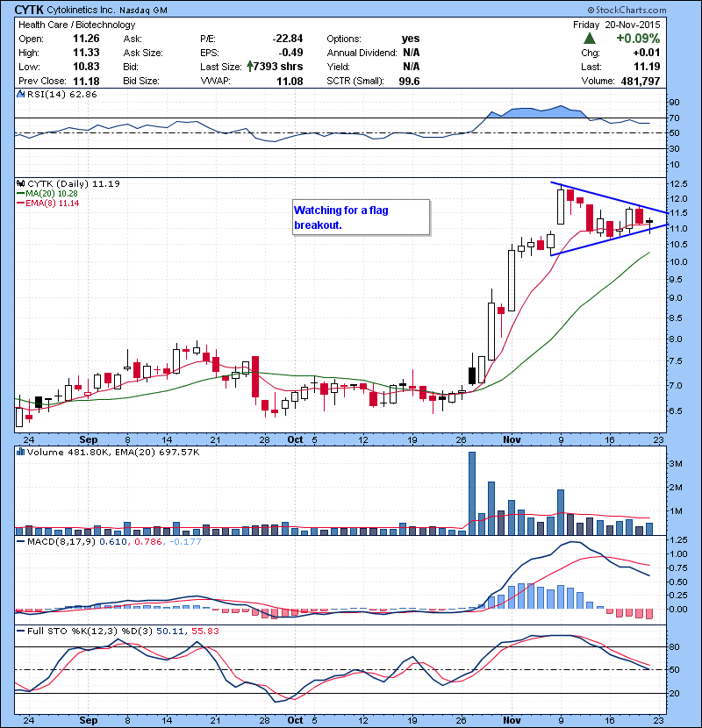Click the Open price value 11.26
702x728 pixels.
(86, 39)
